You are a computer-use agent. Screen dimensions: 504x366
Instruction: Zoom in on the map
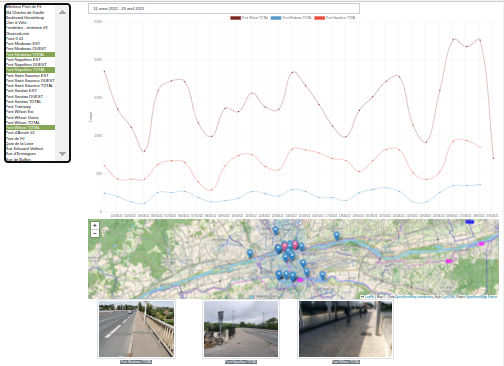pyautogui.click(x=95, y=226)
